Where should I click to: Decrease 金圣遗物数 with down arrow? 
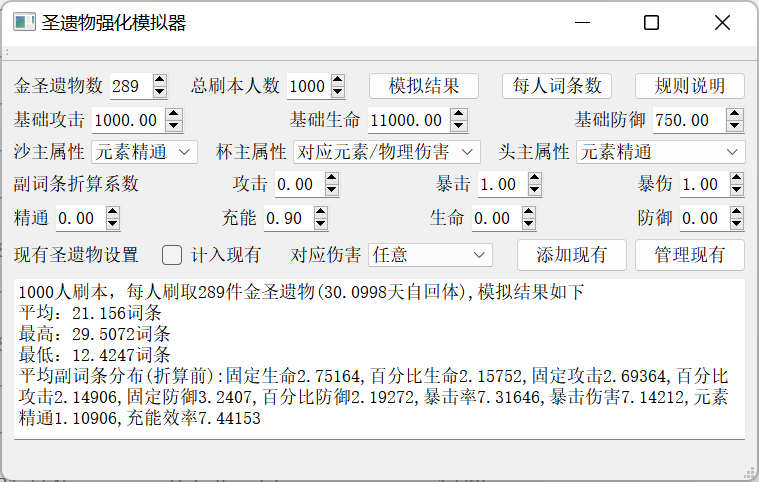[x=160, y=92]
